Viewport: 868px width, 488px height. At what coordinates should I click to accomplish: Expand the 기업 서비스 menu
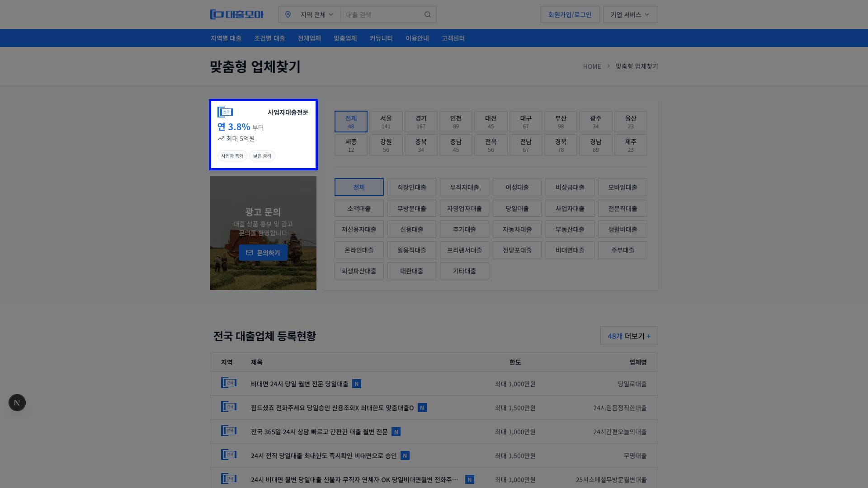click(630, 14)
